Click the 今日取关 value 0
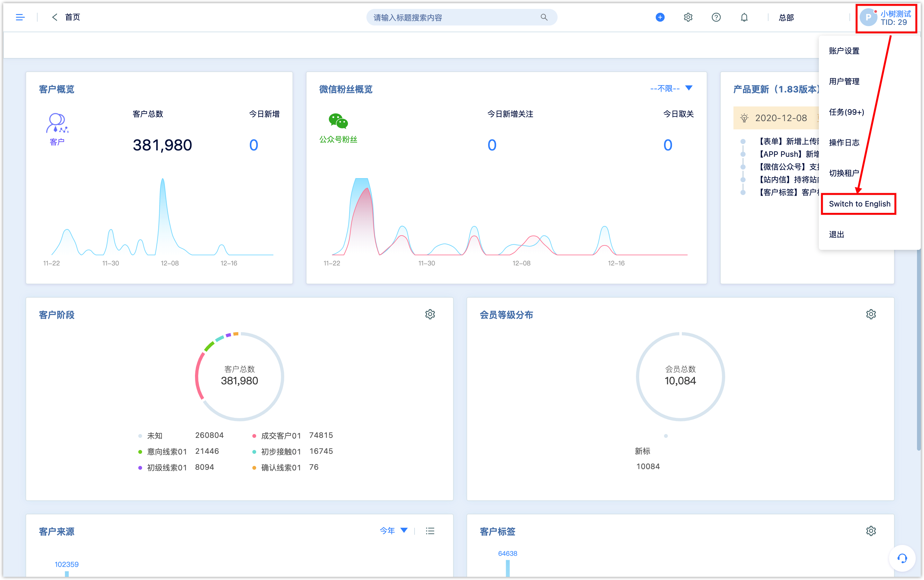The height and width of the screenshot is (580, 924). click(668, 145)
